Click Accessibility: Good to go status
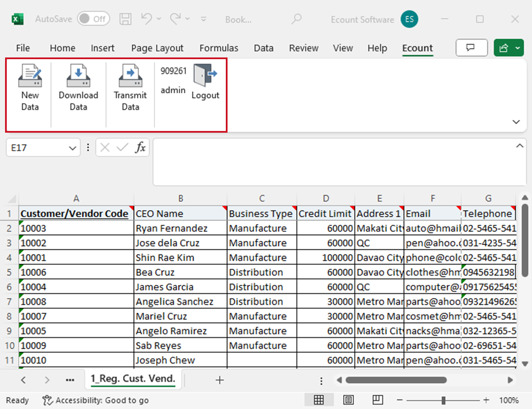This screenshot has width=532, height=409. pyautogui.click(x=96, y=400)
